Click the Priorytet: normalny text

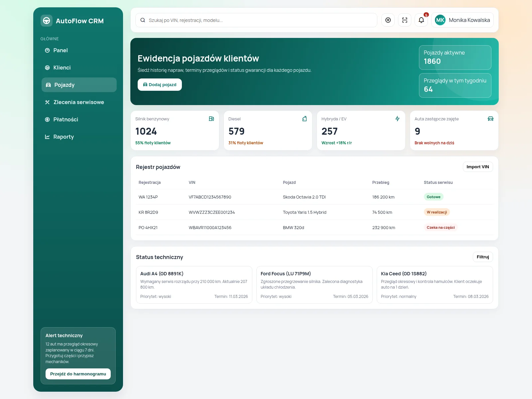click(x=399, y=297)
